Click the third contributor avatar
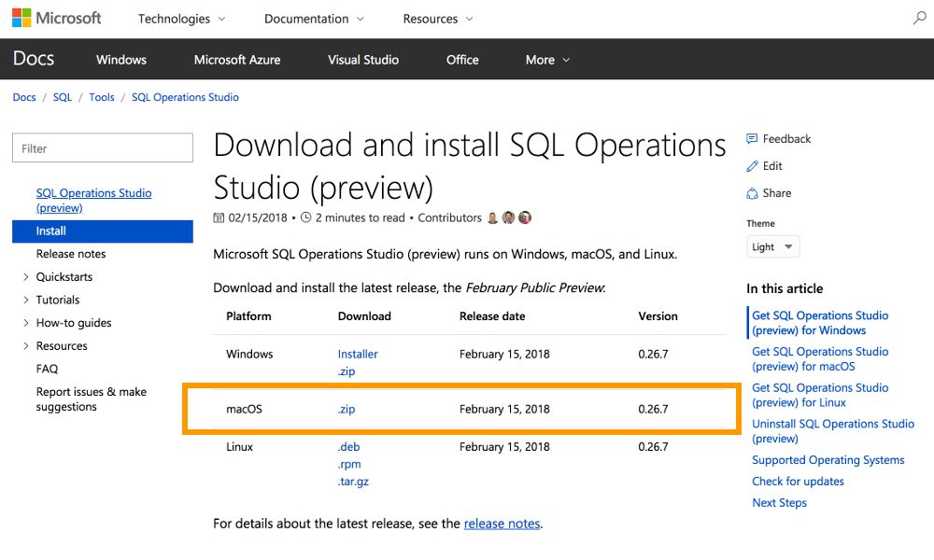 (x=525, y=217)
